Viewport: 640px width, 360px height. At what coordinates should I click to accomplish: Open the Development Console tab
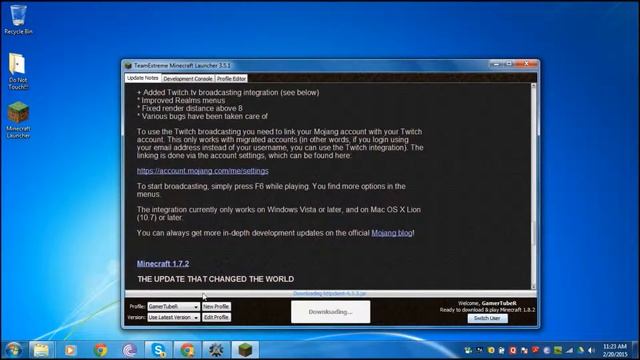(x=188, y=78)
